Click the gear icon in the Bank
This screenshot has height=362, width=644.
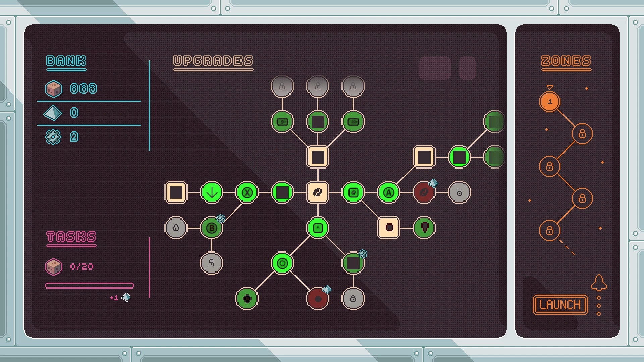coord(53,137)
